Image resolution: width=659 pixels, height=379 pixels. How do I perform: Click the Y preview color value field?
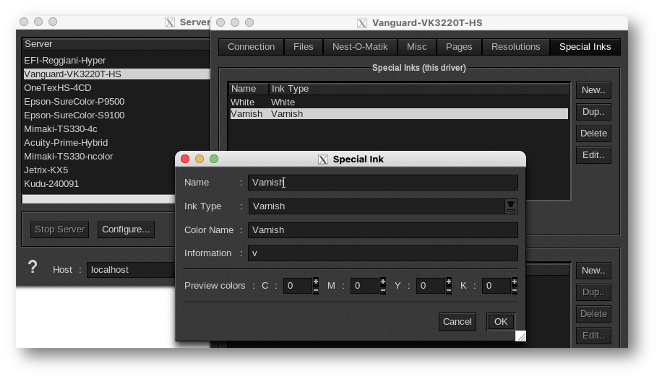[431, 286]
